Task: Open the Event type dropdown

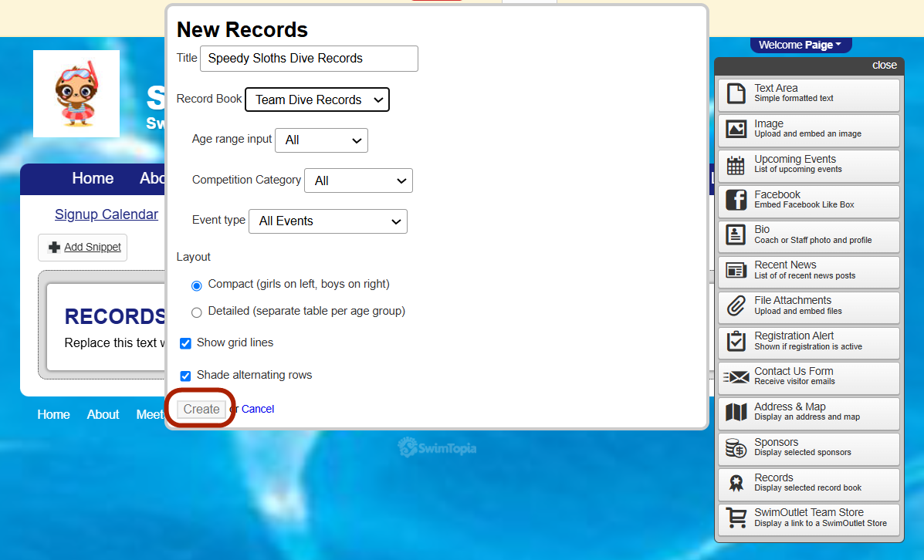Action: (327, 221)
